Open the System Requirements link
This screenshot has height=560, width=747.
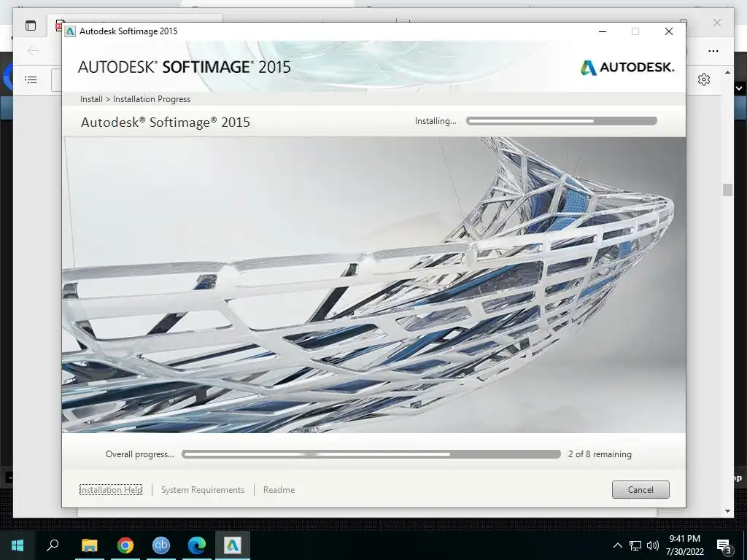(203, 489)
